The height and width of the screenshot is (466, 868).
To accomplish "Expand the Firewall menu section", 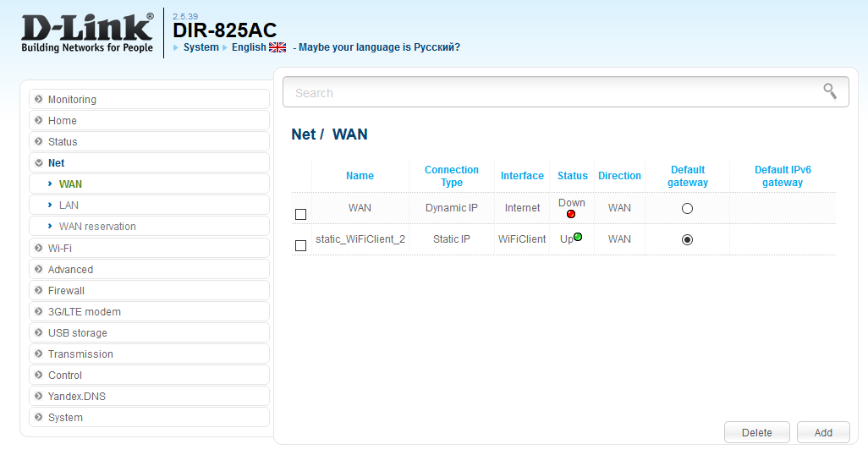I will (66, 290).
